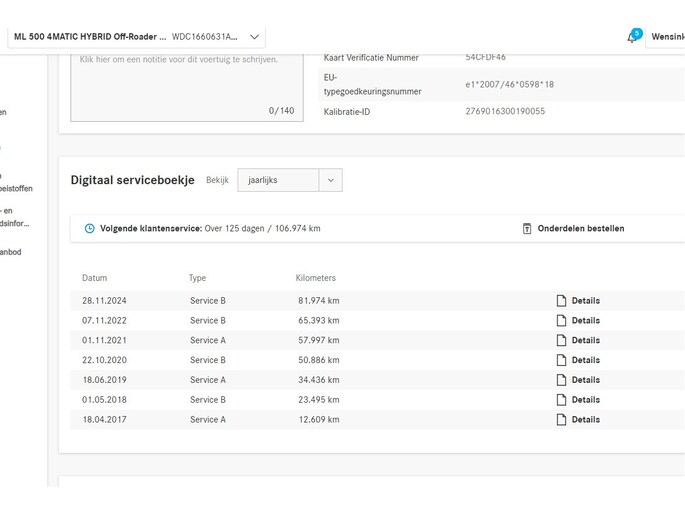Click the chevron arrow of Bekijk dropdown
This screenshot has width=685, height=514.
point(331,180)
